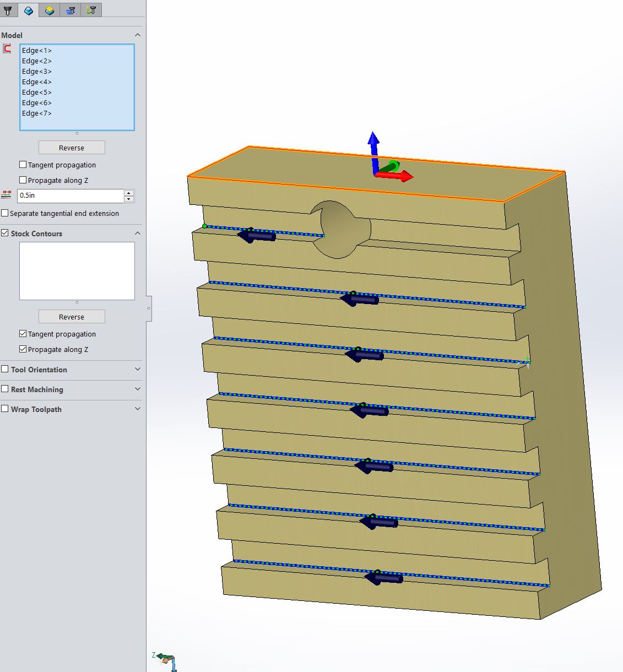Select the toolpath preview tab icon

[91, 9]
